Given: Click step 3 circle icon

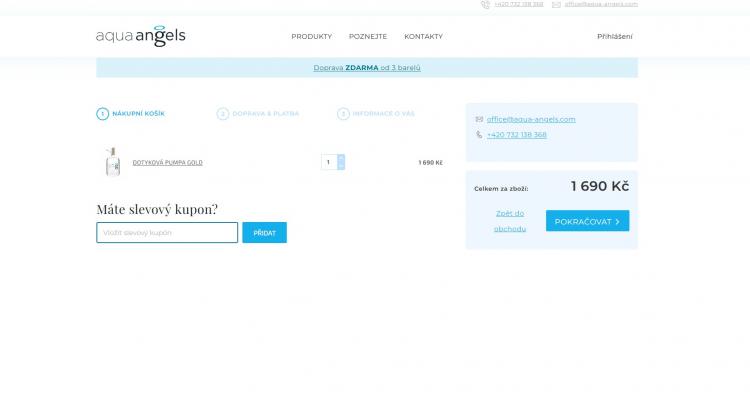Looking at the screenshot, I should pos(343,114).
